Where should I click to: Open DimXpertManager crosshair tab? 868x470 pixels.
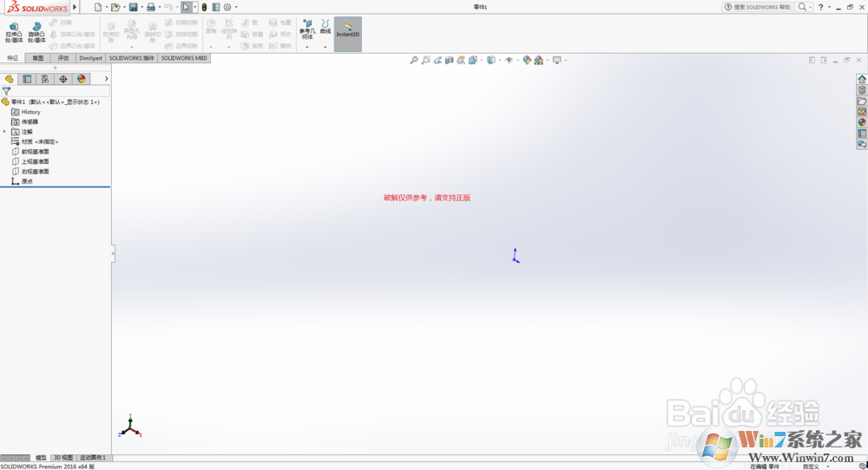pyautogui.click(x=63, y=79)
